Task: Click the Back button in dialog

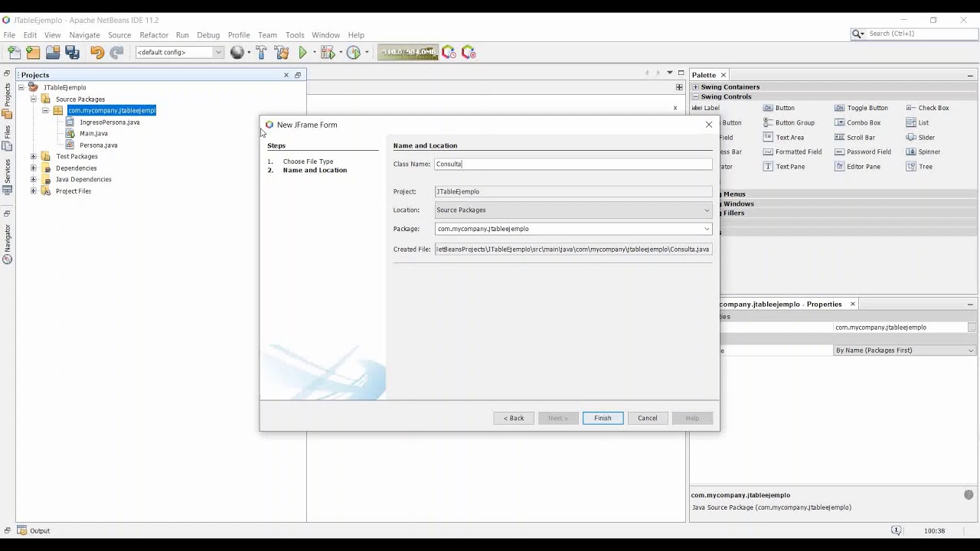Action: 514,418
